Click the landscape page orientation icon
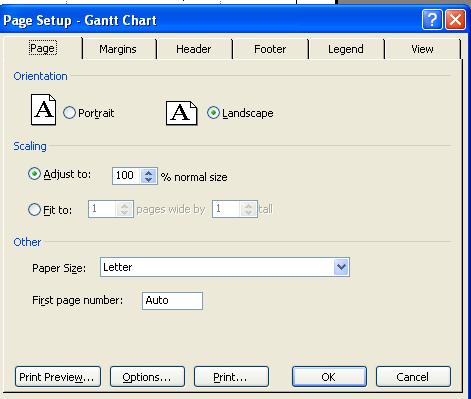 [182, 113]
